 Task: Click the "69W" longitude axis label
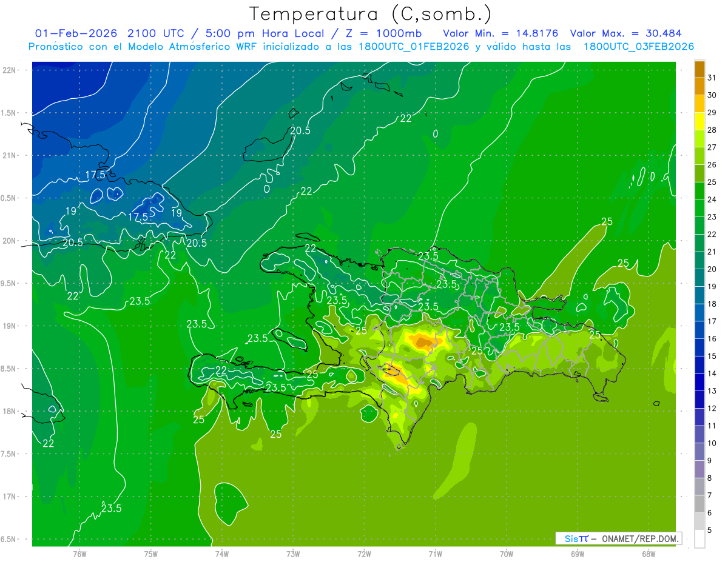click(x=578, y=554)
